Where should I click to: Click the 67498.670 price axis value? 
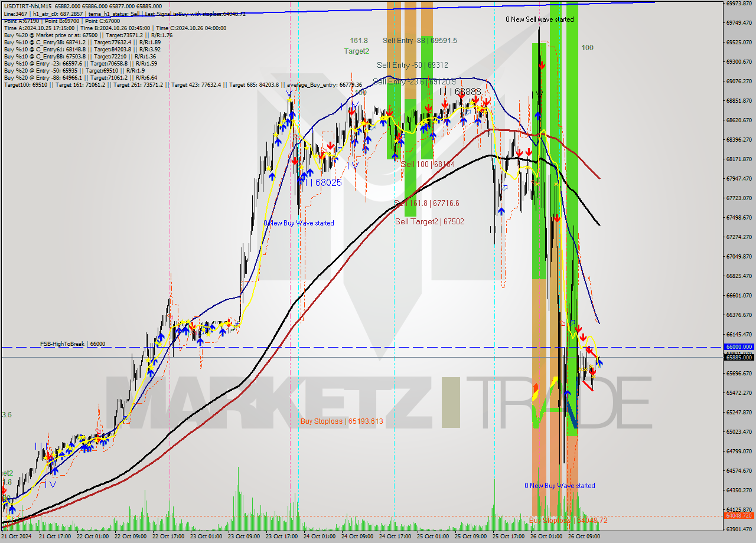coord(739,218)
